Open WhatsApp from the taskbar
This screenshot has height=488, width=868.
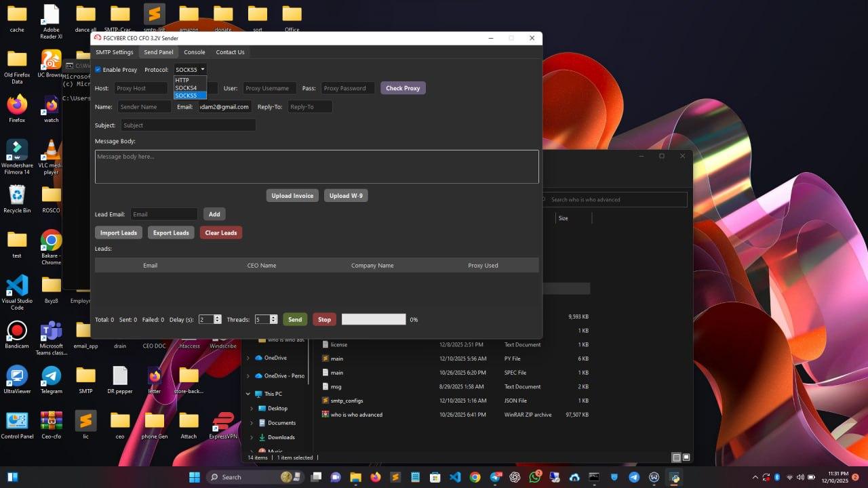(534, 477)
